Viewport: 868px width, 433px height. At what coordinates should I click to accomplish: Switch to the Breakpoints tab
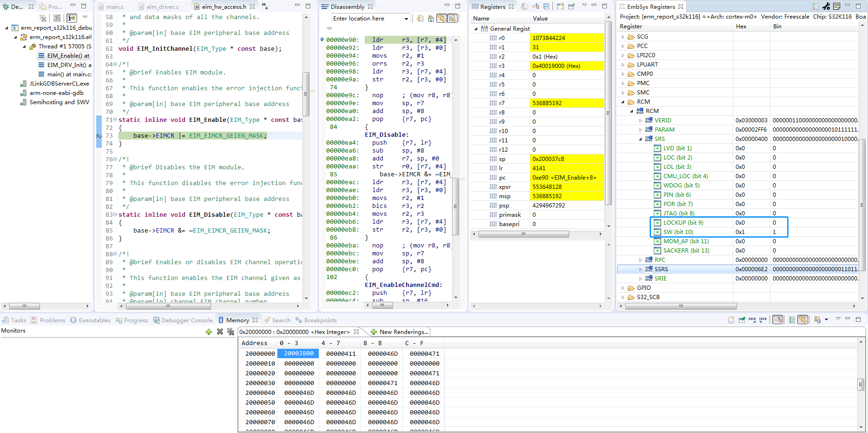(x=320, y=320)
